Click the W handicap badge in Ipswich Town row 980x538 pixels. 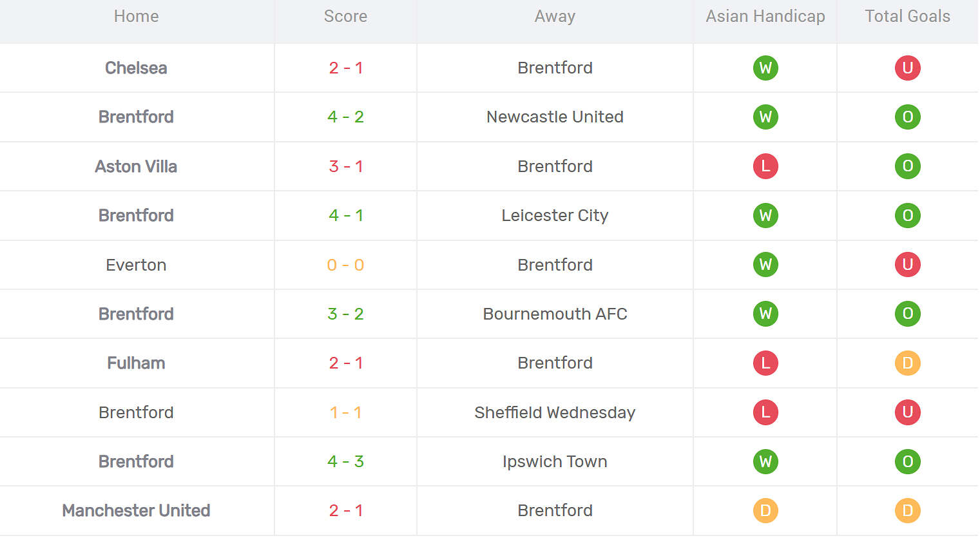click(x=765, y=461)
